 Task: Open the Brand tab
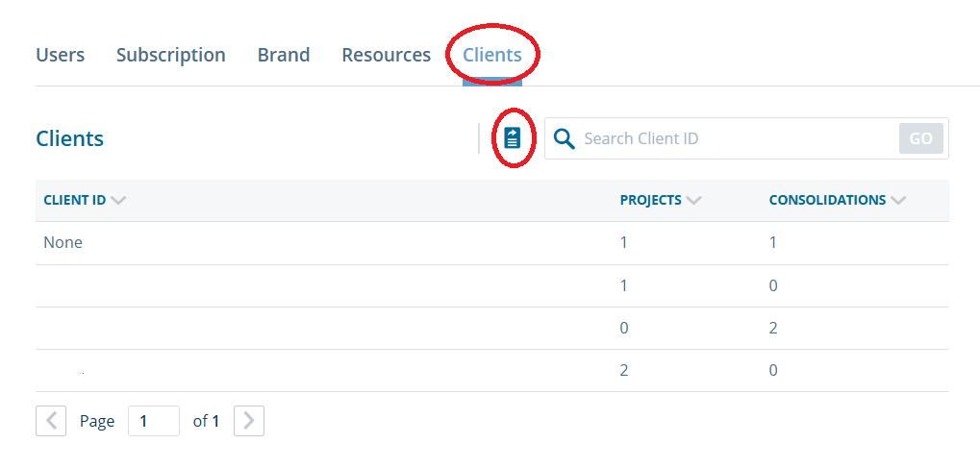[x=284, y=55]
